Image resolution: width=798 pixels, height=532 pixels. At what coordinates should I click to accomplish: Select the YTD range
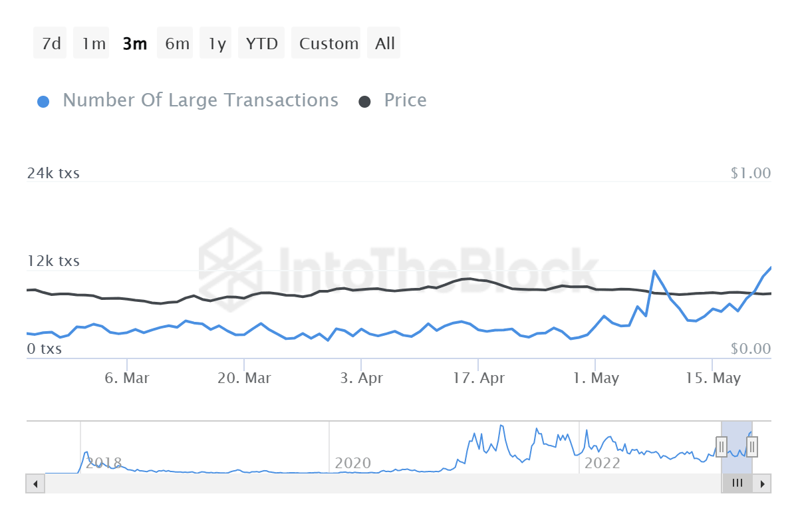point(261,44)
